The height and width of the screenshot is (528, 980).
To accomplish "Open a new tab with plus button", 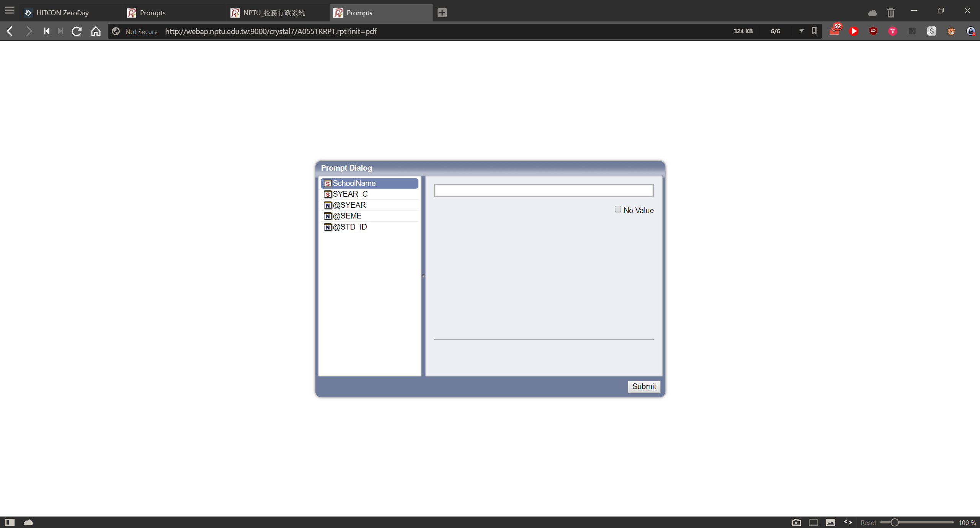I will tap(442, 13).
